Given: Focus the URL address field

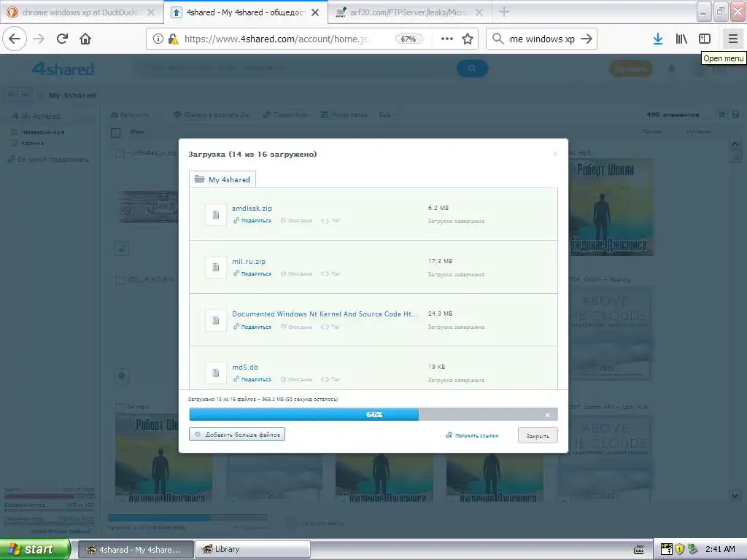Looking at the screenshot, I should pos(276,39).
